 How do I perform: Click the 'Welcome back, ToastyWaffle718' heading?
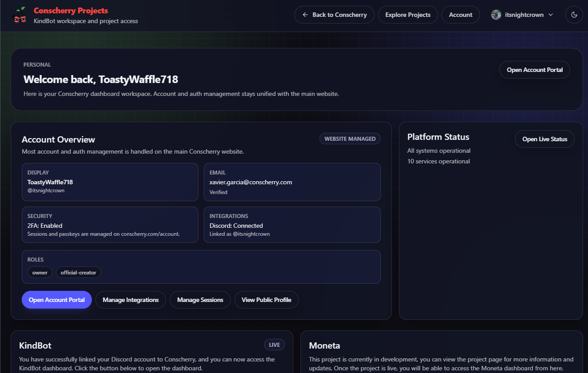(x=101, y=79)
